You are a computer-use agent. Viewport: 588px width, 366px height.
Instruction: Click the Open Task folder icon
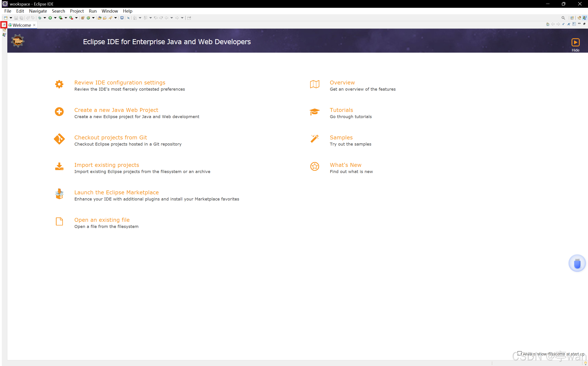(x=105, y=18)
